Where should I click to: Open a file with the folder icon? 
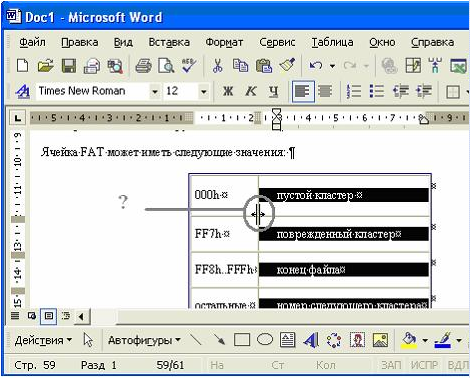pyautogui.click(x=46, y=65)
